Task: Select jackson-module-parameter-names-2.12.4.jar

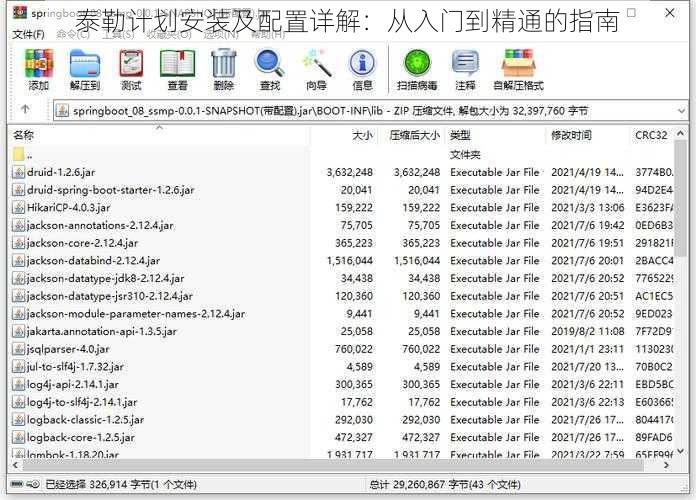Action: pyautogui.click(x=136, y=314)
